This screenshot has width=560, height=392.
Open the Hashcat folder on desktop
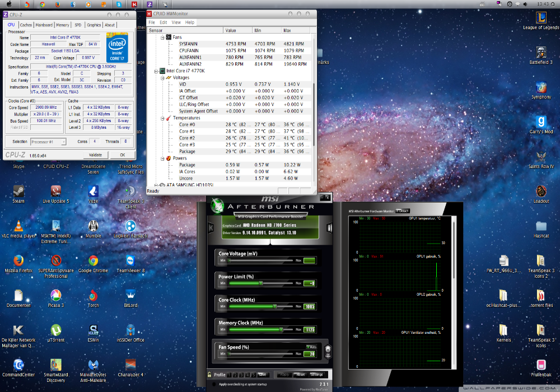(541, 229)
